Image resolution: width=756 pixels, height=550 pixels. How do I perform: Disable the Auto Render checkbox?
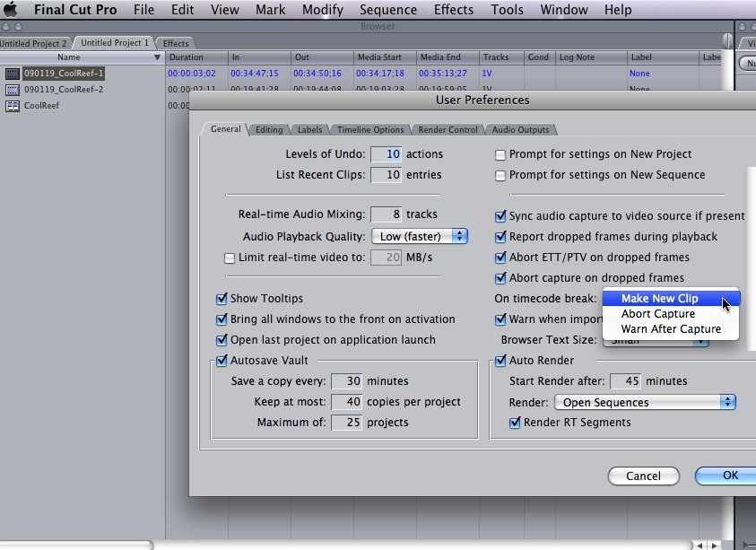(501, 361)
